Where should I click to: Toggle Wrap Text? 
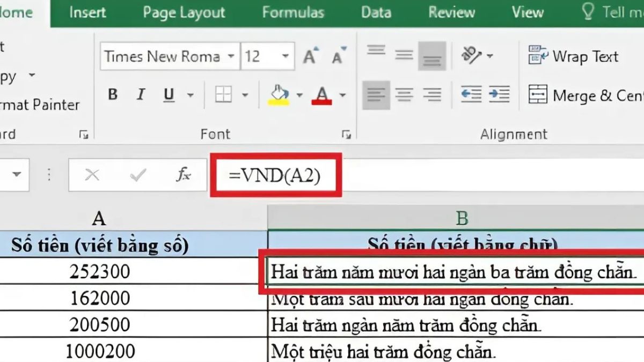click(x=573, y=56)
